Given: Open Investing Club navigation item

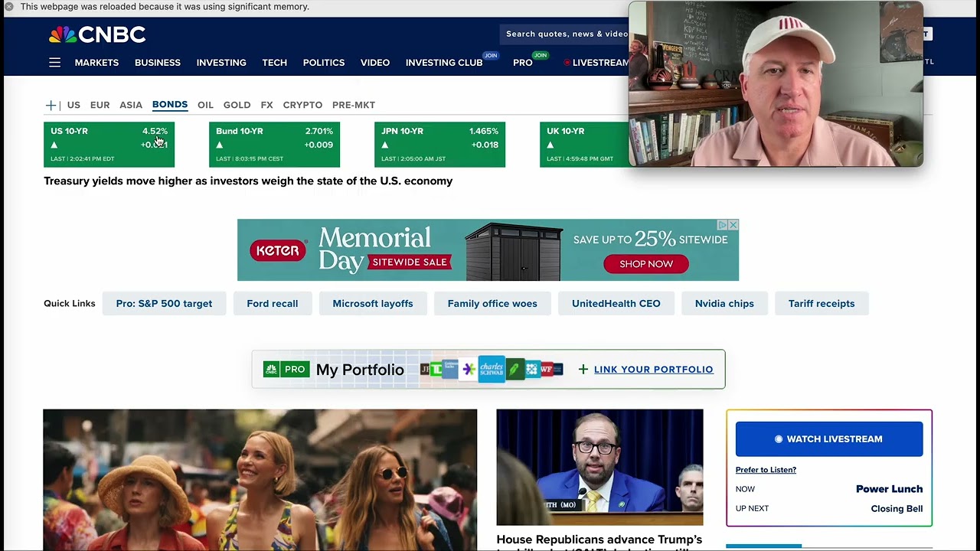Looking at the screenshot, I should click(444, 63).
